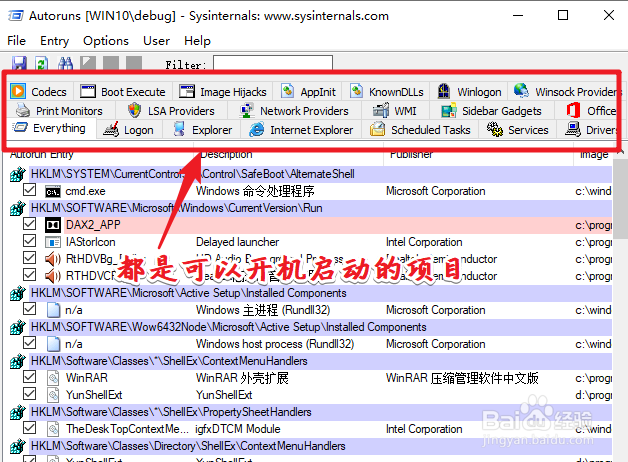The image size is (628, 462).
Task: Click the IAStorIcon entry icon
Action: (x=53, y=242)
